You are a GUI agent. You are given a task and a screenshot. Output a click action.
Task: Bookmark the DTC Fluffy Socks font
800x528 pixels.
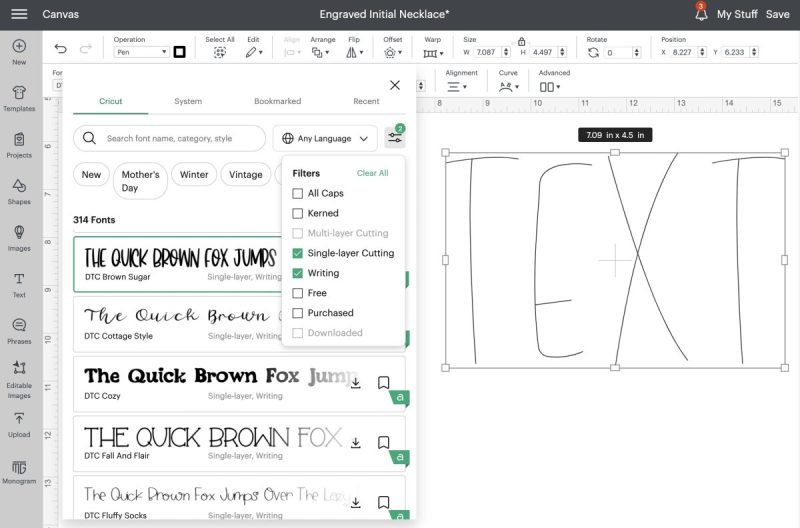(384, 502)
